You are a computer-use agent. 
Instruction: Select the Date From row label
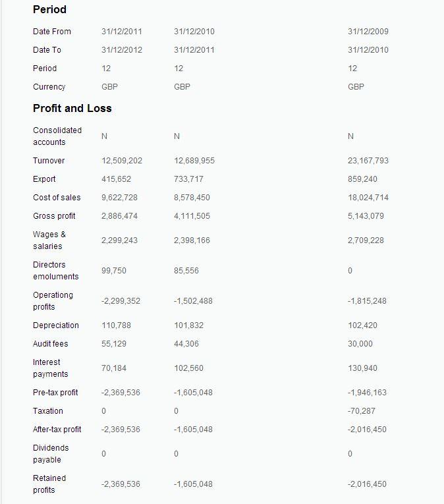coord(52,32)
